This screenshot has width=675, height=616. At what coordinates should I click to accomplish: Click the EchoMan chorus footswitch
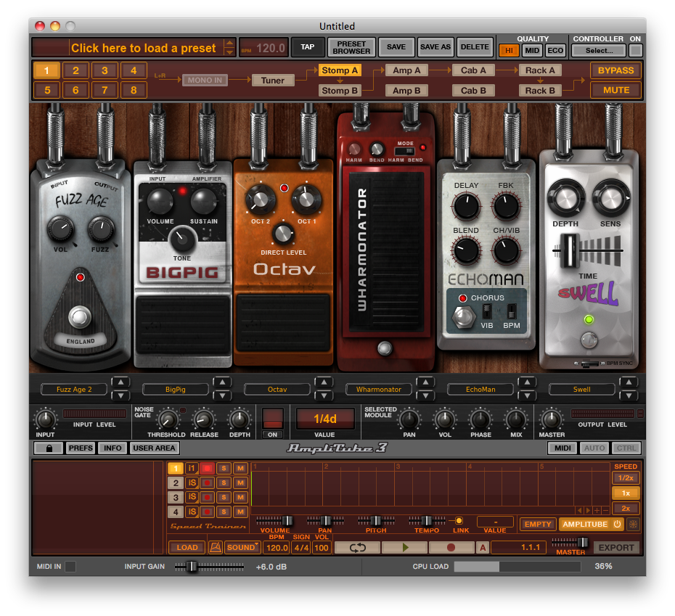[x=463, y=317]
